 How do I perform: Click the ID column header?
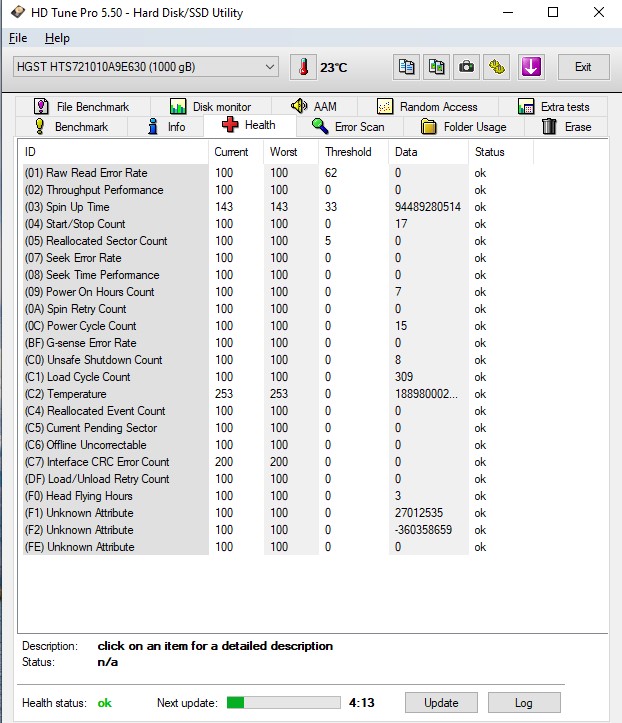pos(113,152)
